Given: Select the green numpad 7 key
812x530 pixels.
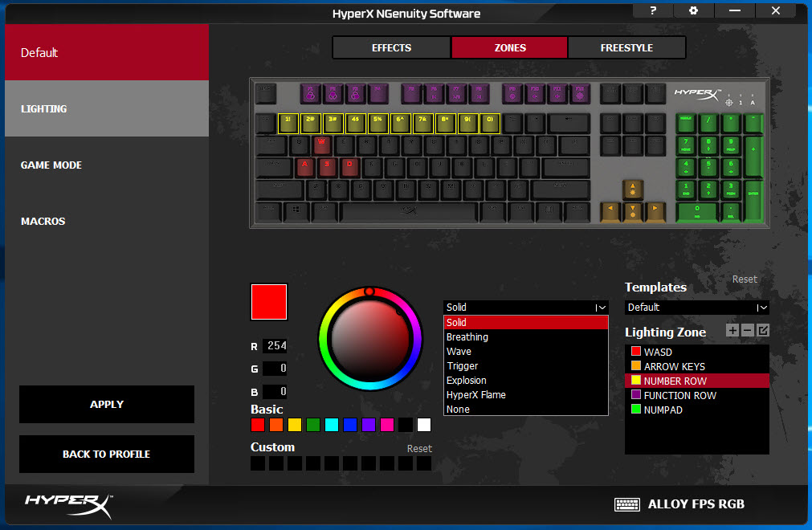Looking at the screenshot, I should [686, 145].
